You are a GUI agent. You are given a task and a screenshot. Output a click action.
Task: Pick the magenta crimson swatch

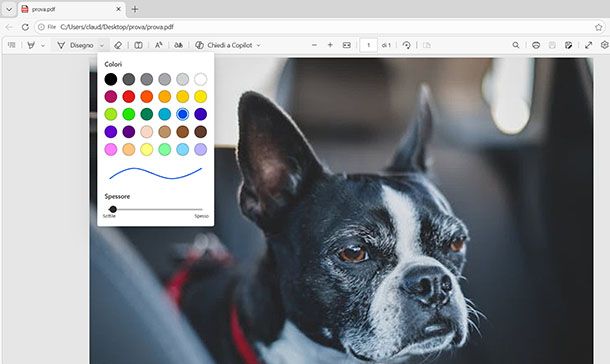click(x=110, y=96)
